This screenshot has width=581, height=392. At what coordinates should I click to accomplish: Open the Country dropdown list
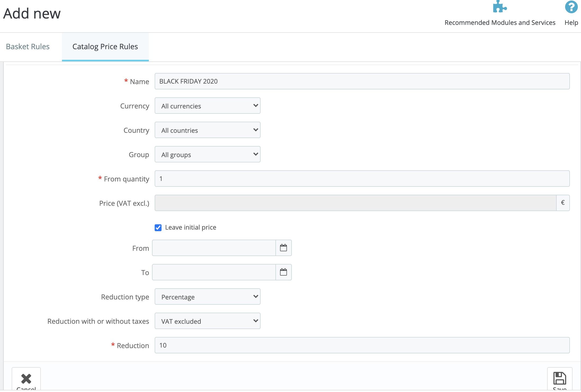[x=207, y=130]
